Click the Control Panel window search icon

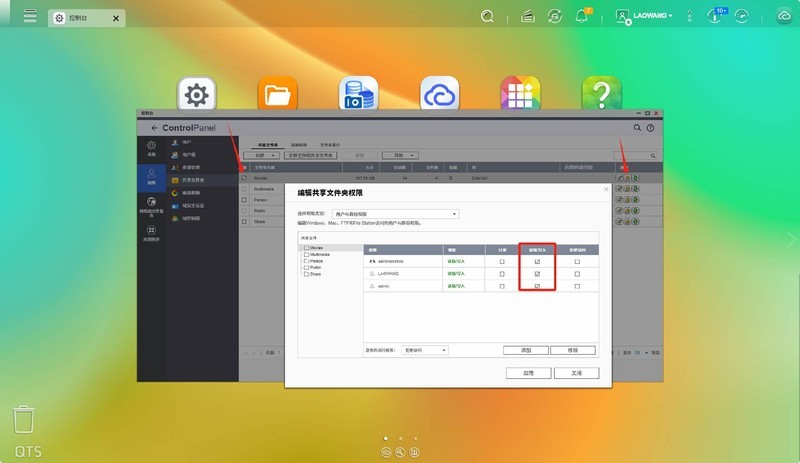[637, 128]
